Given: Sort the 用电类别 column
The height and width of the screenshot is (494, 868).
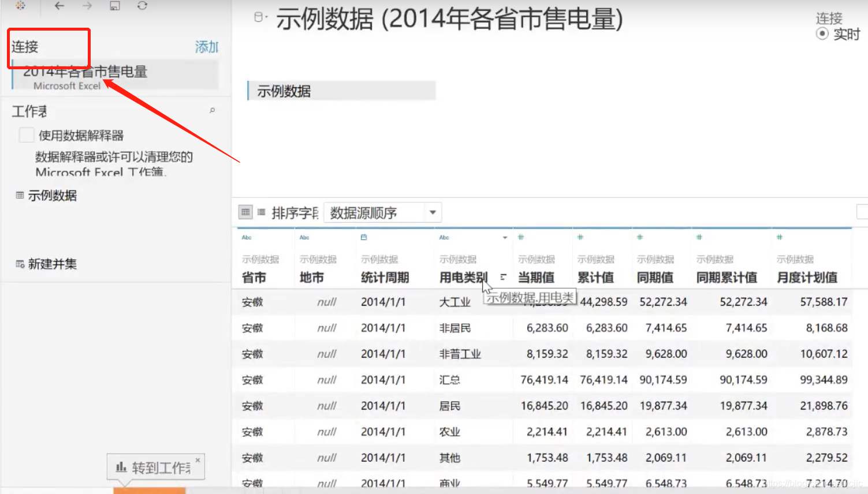Looking at the screenshot, I should pyautogui.click(x=503, y=277).
